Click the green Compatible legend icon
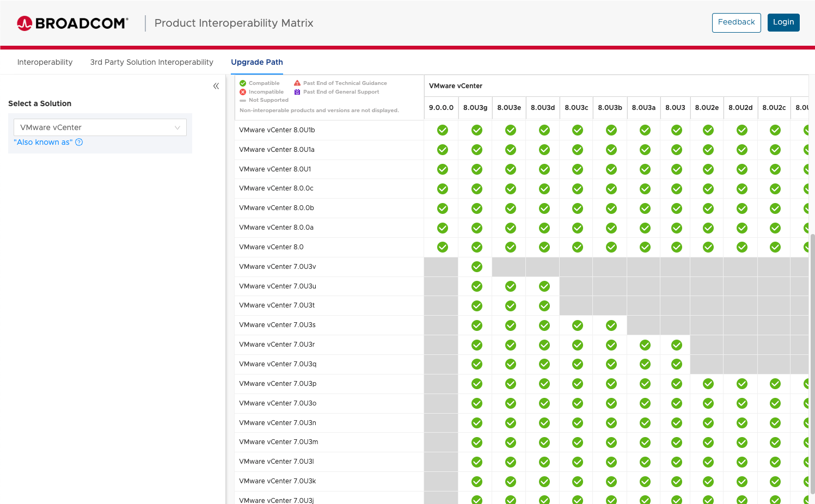This screenshot has width=815, height=504. pos(243,83)
